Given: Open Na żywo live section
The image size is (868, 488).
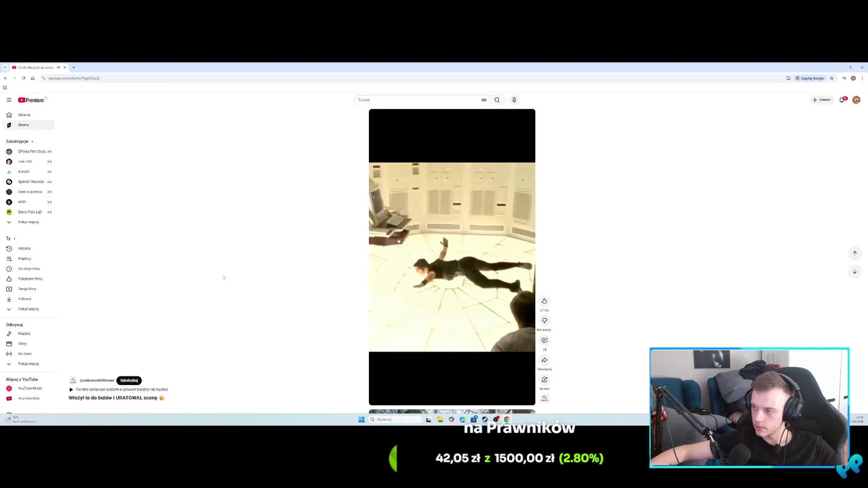Looking at the screenshot, I should [27, 354].
